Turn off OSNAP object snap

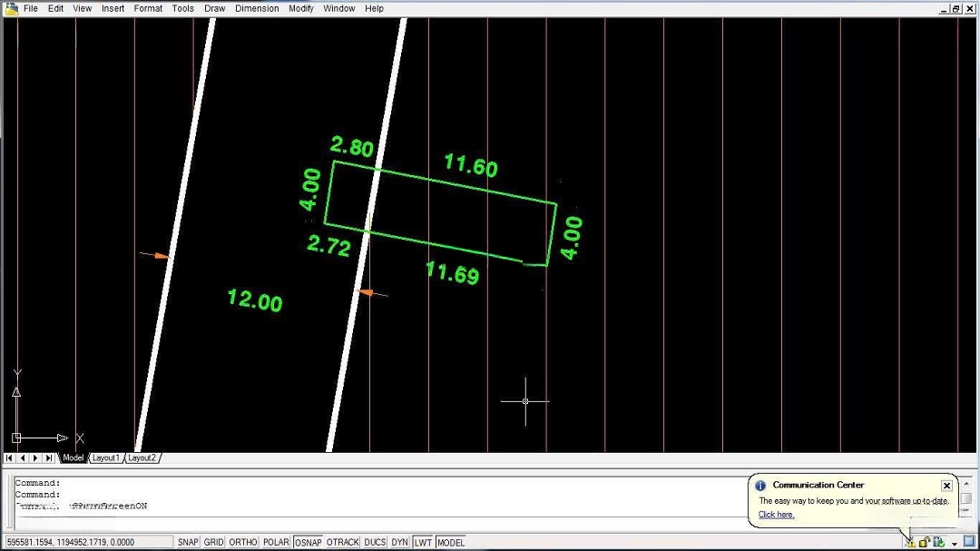[x=309, y=542]
